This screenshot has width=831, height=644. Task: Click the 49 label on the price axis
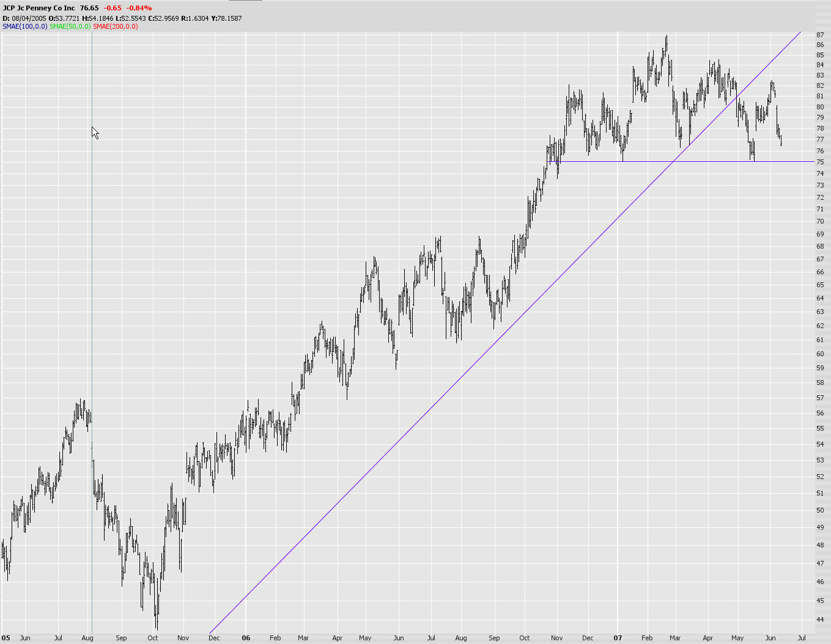[x=820, y=527]
